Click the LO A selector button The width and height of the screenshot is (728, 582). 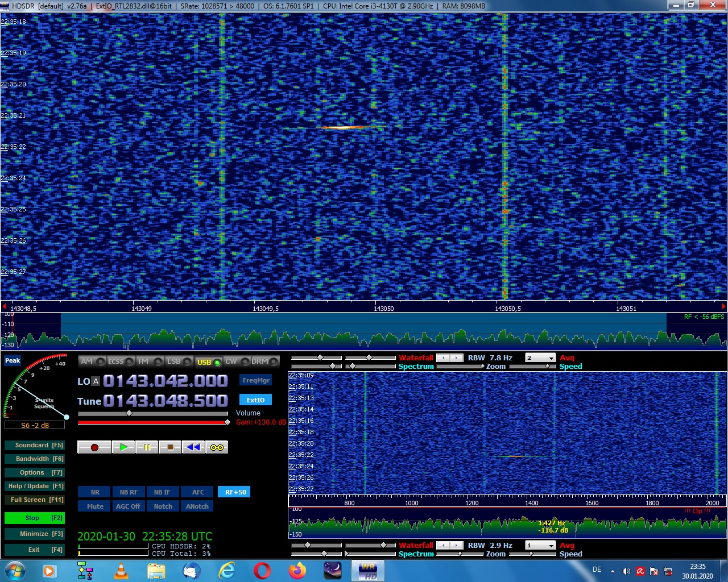coord(96,381)
